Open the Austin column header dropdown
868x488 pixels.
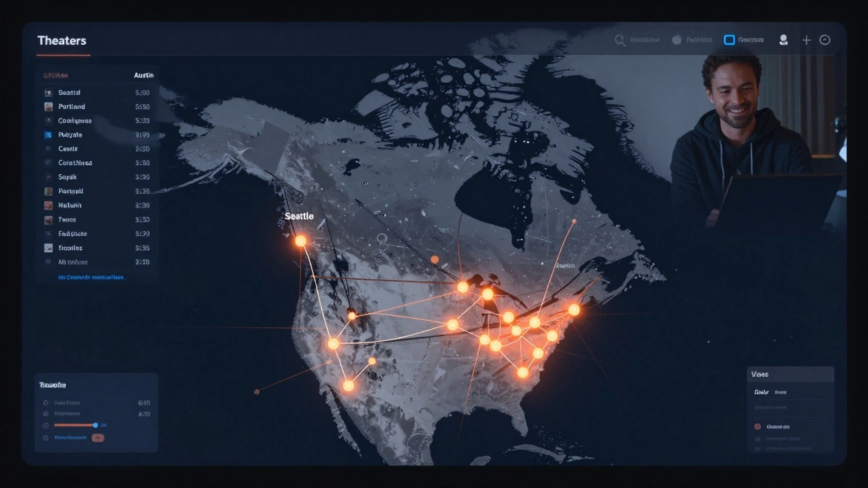(x=144, y=75)
